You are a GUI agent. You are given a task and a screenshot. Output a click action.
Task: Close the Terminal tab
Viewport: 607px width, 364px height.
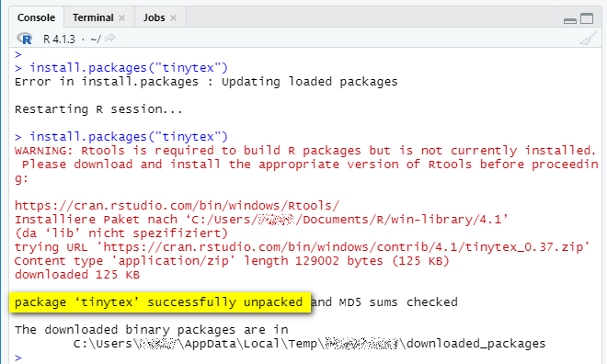[x=122, y=17]
